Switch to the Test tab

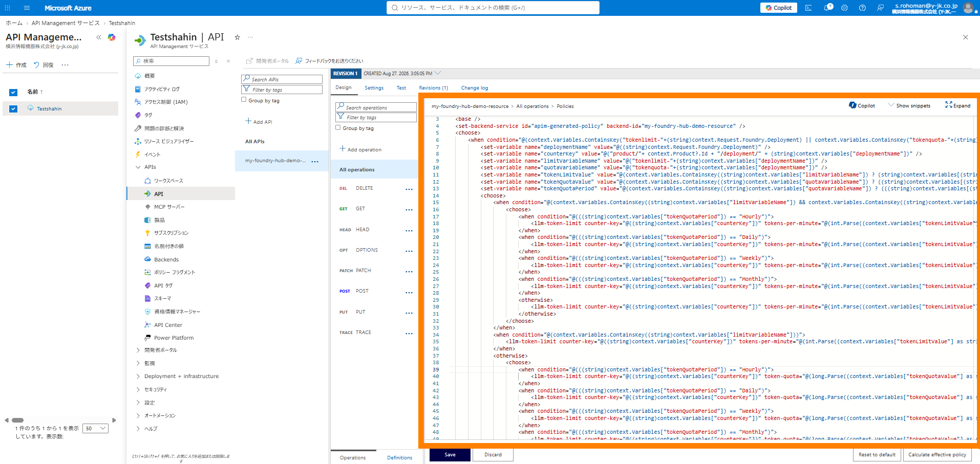click(401, 88)
